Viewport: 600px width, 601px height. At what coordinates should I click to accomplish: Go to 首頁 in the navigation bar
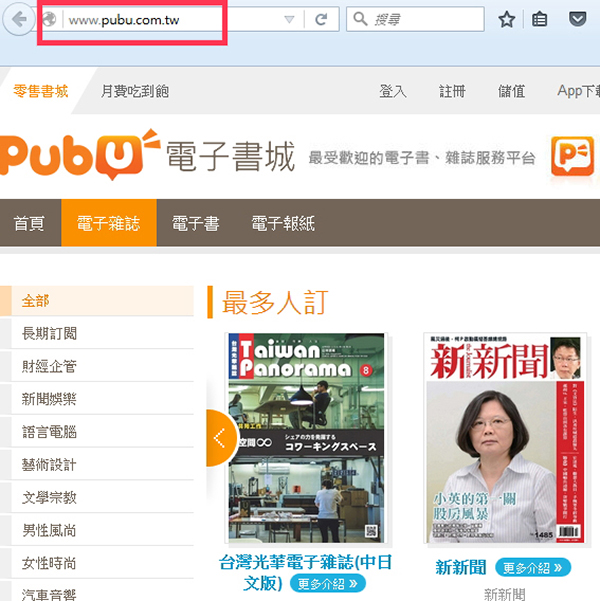point(29,223)
